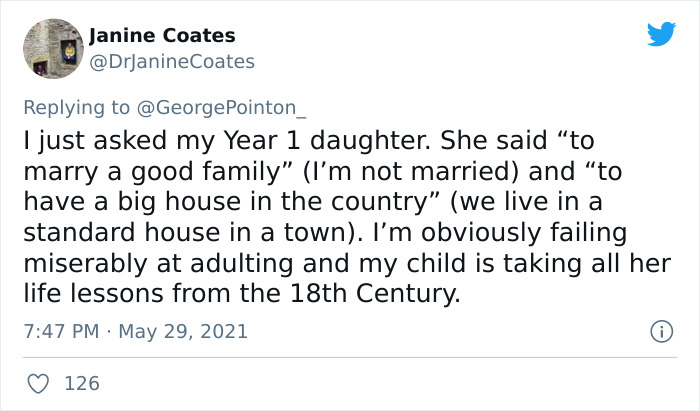Open Janine Coates' profile picture

[x=52, y=48]
